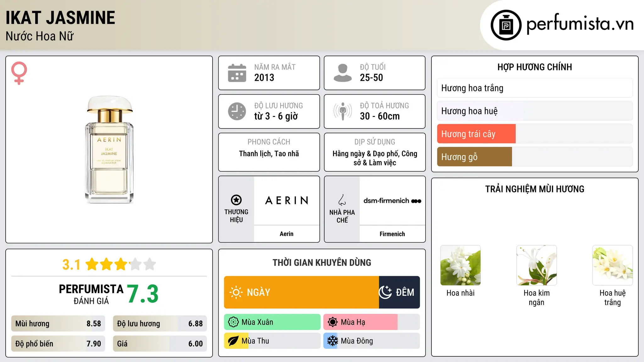Click the Độ lưu hương 6.88 score bar
The image size is (644, 362).
coord(160,324)
